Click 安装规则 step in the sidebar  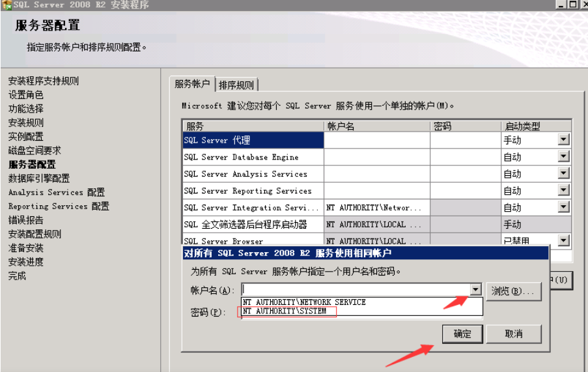[26, 122]
